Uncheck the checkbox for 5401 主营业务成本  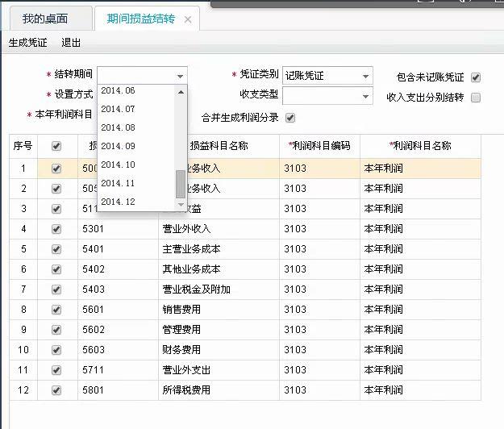click(56, 249)
